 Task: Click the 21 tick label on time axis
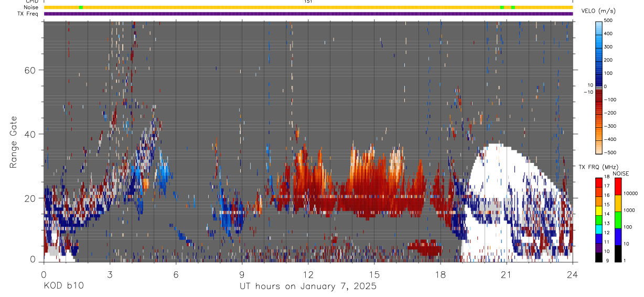click(507, 274)
